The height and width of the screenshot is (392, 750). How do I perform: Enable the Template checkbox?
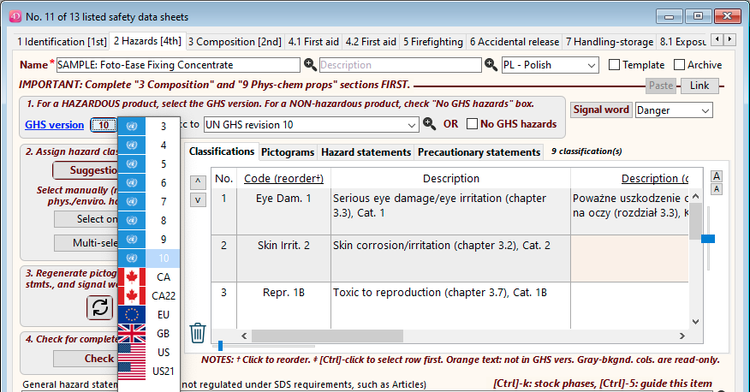pyautogui.click(x=614, y=65)
